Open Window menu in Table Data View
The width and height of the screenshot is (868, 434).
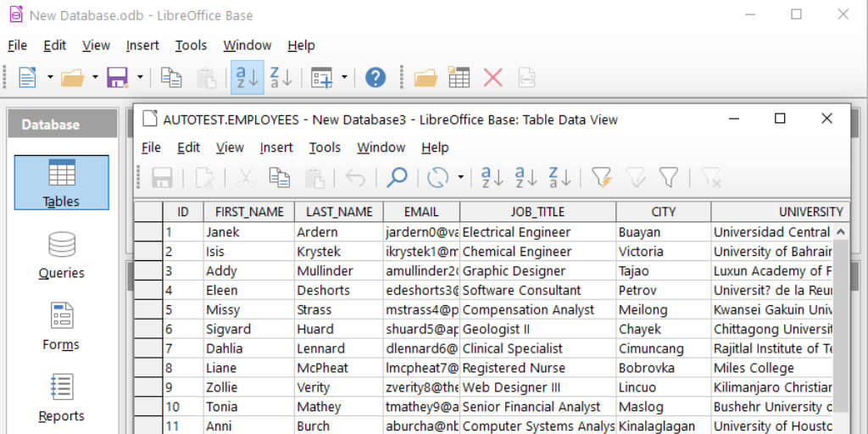381,147
